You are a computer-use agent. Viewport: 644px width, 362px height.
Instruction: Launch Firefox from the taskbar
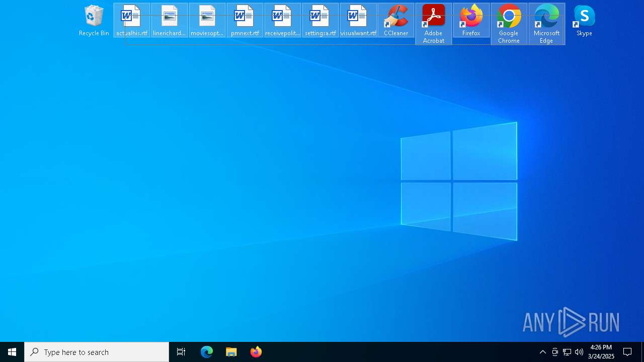pos(256,352)
